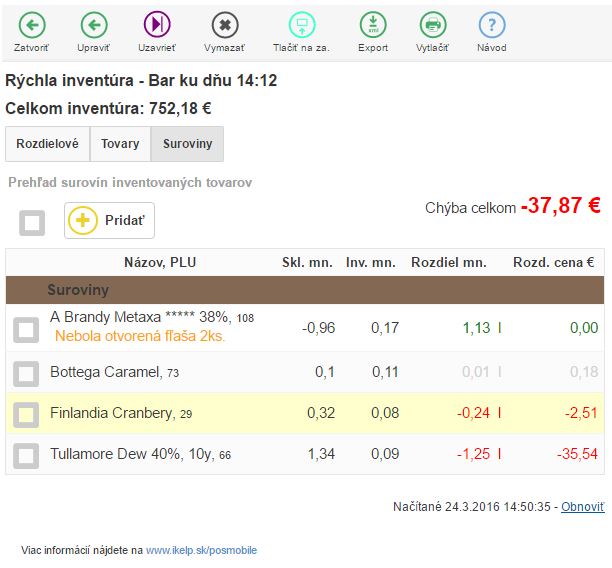
Task: Check the A Brandy Metaxa row checkbox
Action: (26, 329)
